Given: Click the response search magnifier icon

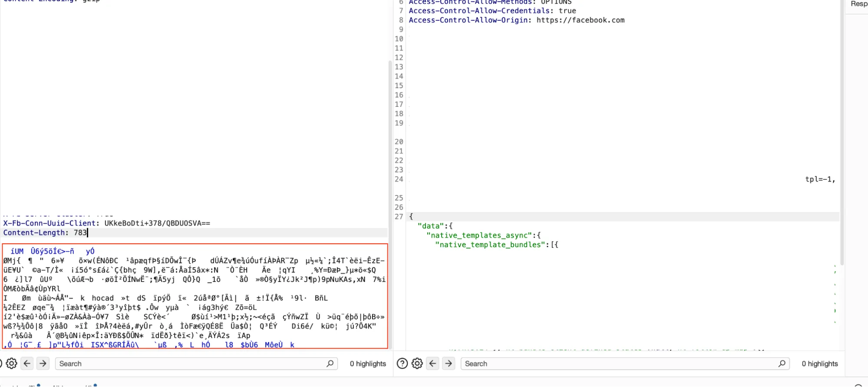Looking at the screenshot, I should (x=782, y=363).
